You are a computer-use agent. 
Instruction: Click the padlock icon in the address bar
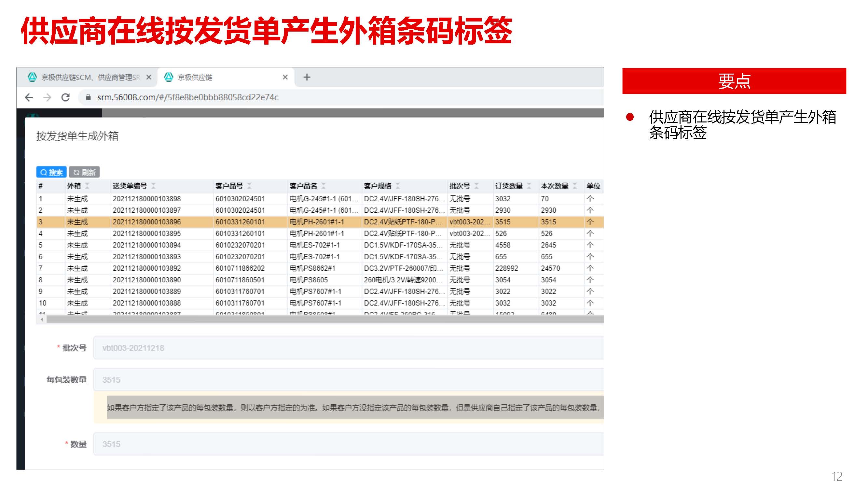tap(88, 97)
